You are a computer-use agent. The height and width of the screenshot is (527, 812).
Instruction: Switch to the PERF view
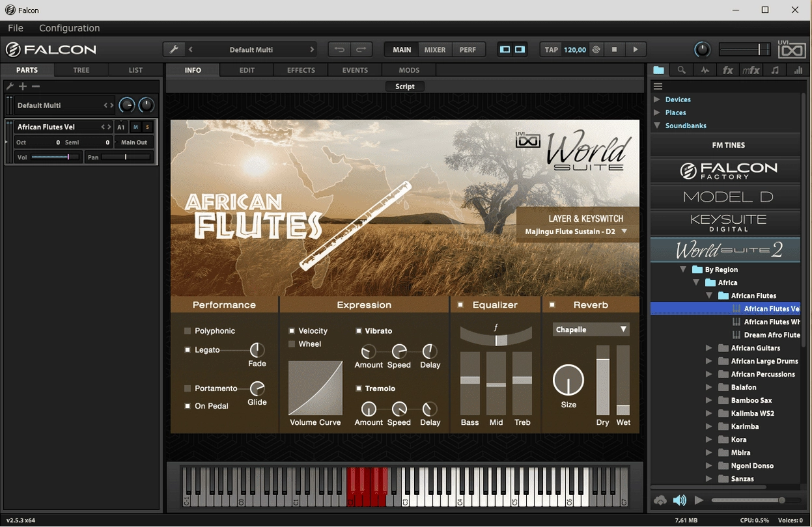468,49
